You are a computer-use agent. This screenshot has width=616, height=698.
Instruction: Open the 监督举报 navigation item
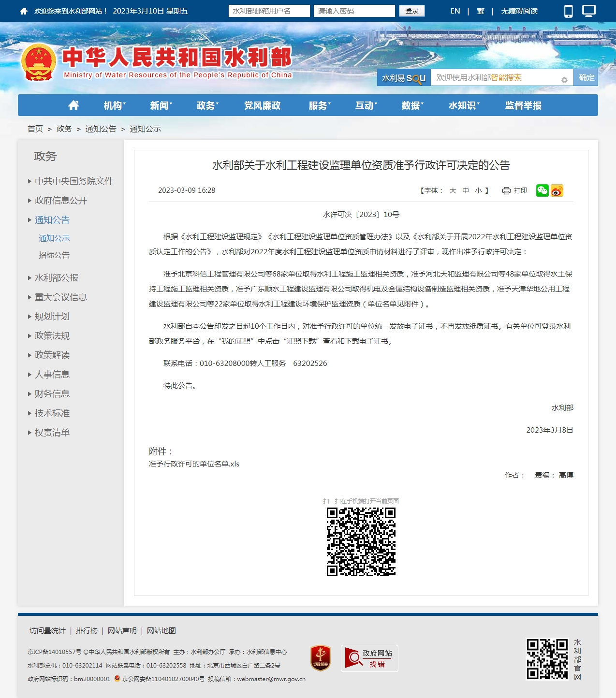[x=524, y=105]
